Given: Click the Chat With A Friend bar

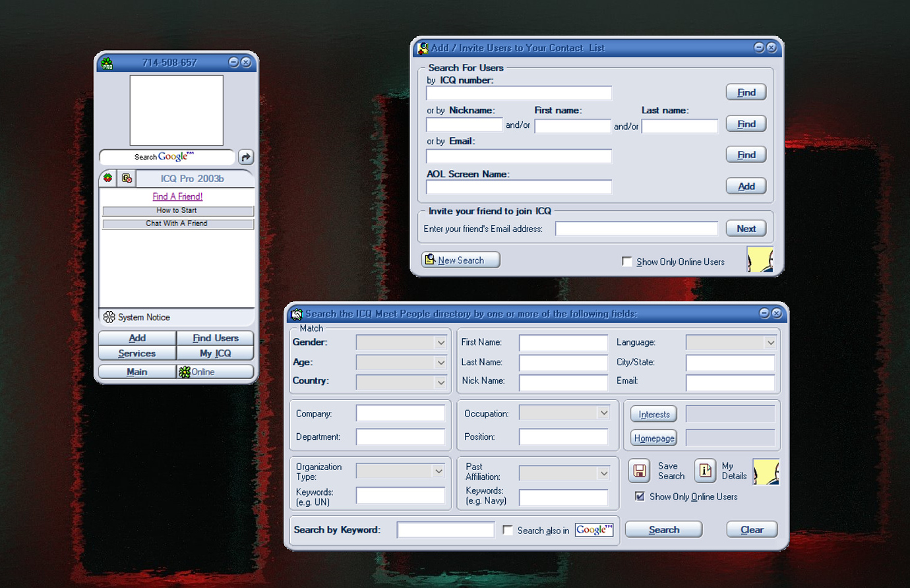Looking at the screenshot, I should coord(178,223).
